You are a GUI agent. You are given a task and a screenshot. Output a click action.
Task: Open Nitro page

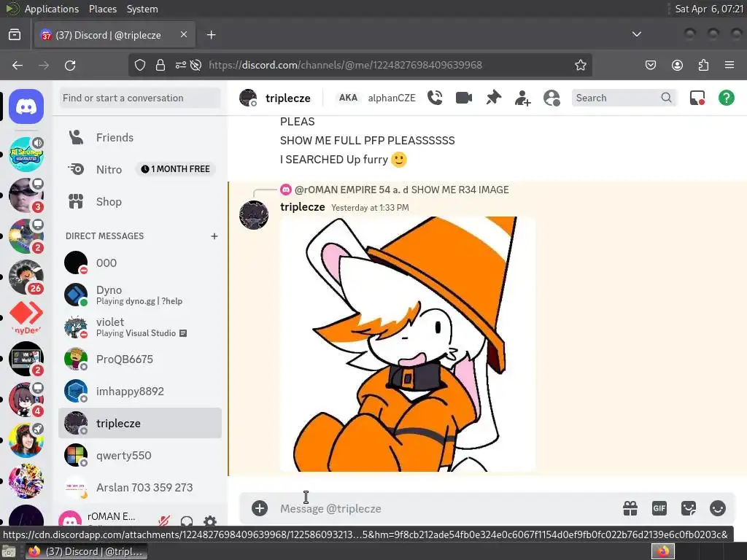click(x=140, y=169)
